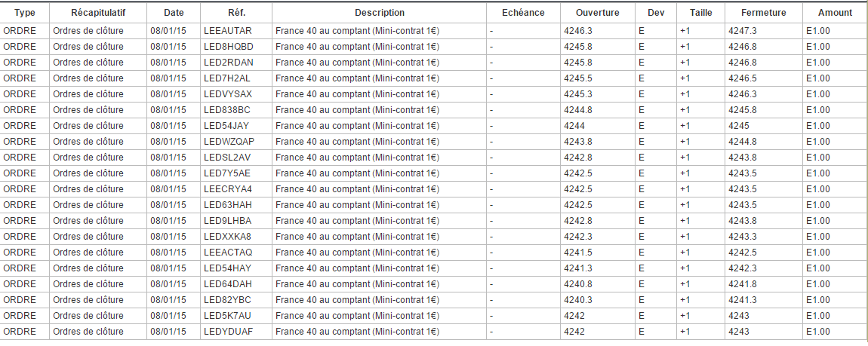Click the Réf. column header

236,13
